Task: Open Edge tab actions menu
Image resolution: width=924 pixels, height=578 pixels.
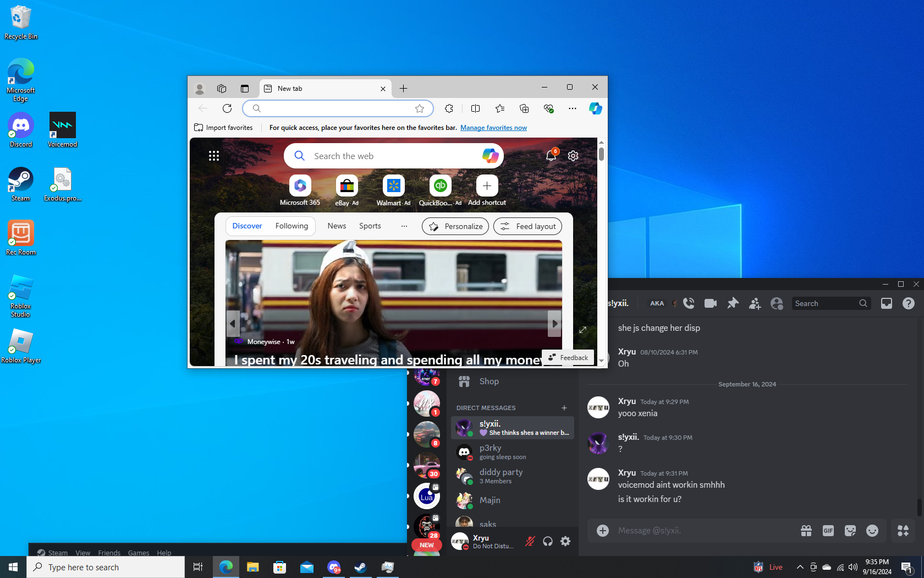Action: 245,89
